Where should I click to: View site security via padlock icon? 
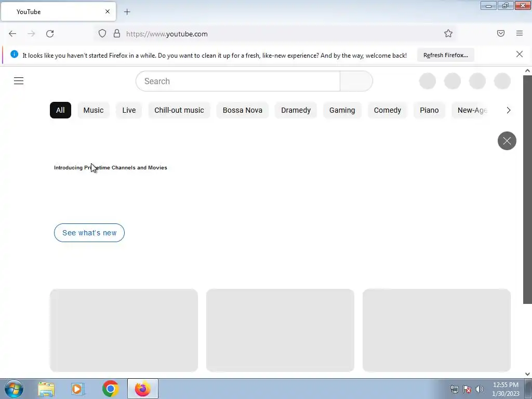(x=117, y=33)
